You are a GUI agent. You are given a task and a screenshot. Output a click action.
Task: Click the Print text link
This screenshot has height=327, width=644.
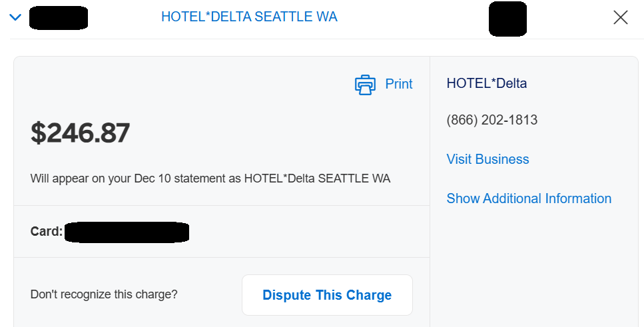coord(399,85)
